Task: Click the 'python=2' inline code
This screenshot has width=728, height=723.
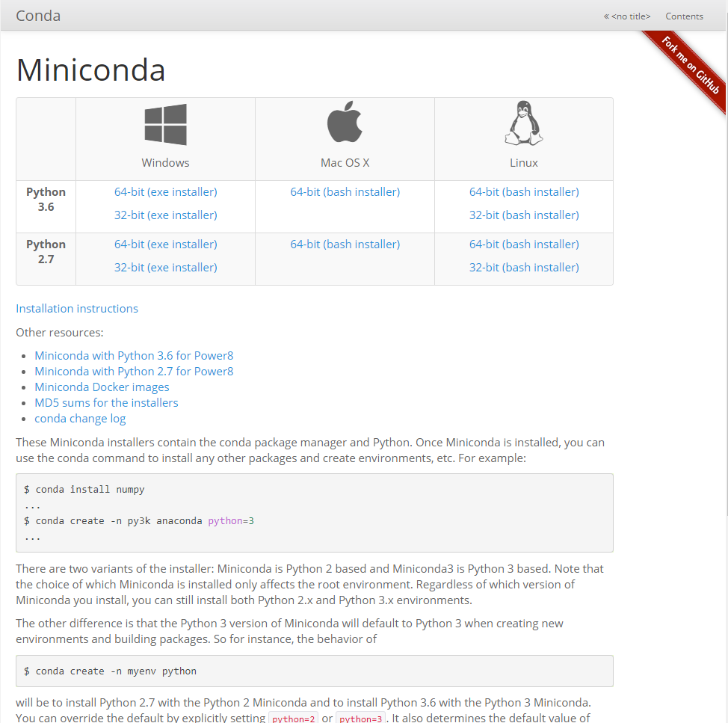Action: point(294,719)
